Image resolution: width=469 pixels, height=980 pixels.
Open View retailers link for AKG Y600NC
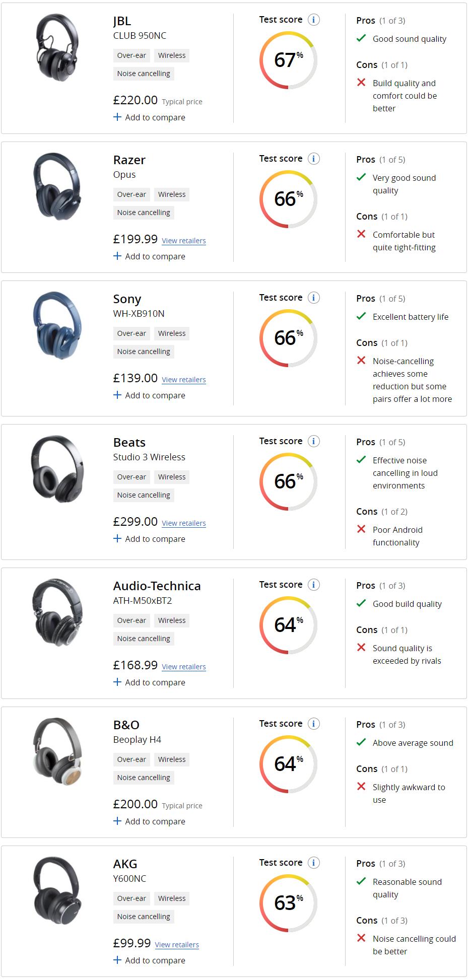(x=177, y=945)
